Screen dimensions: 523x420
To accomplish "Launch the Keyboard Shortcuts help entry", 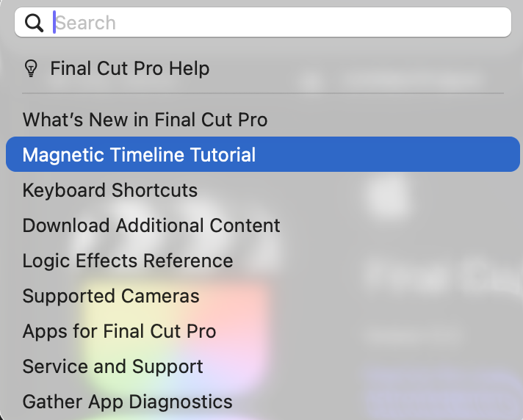I will [110, 190].
